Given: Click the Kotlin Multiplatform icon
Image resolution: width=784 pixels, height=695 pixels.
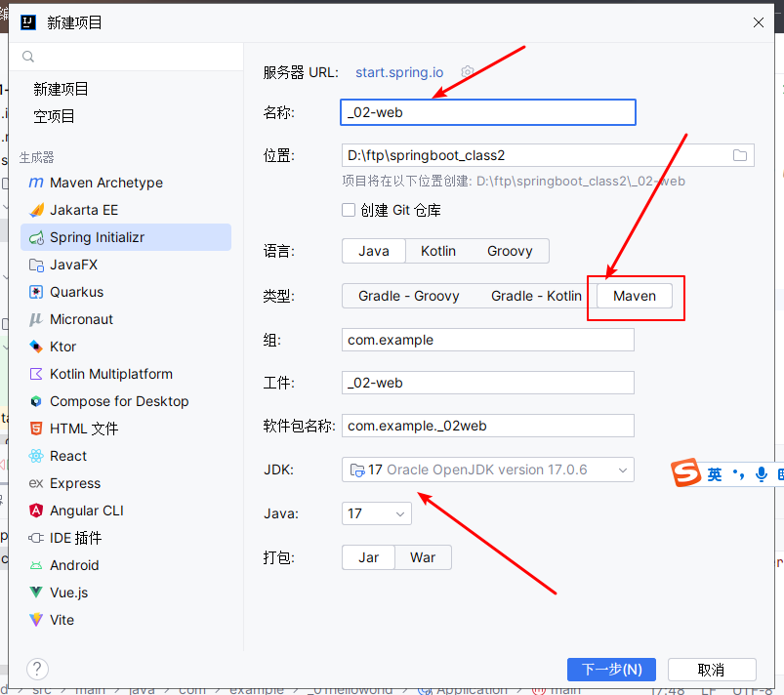Looking at the screenshot, I should [x=36, y=374].
